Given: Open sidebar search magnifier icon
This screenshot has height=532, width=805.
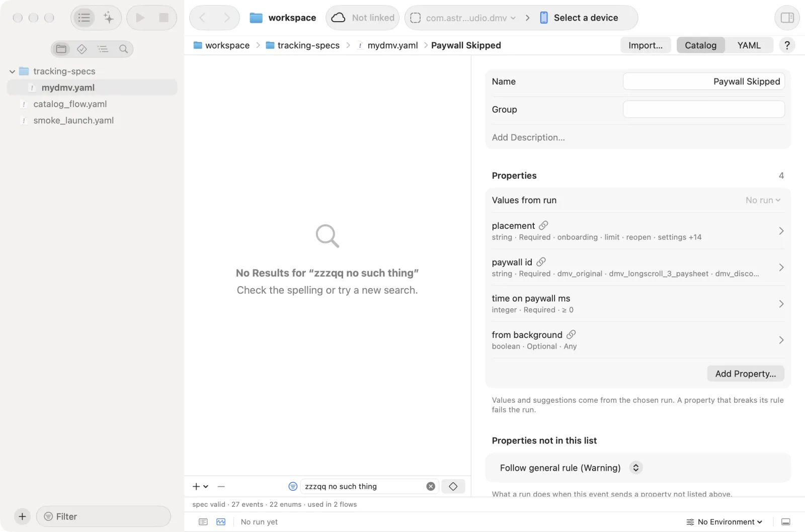Looking at the screenshot, I should point(123,49).
